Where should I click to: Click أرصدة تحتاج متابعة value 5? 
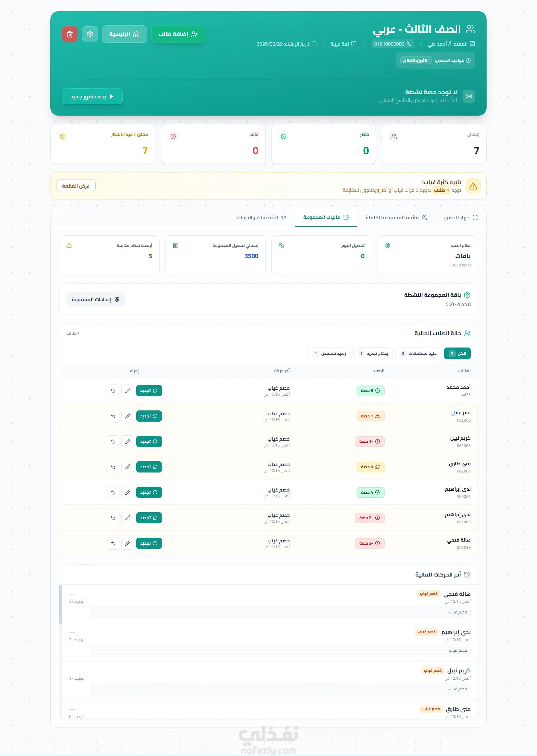[x=150, y=256]
